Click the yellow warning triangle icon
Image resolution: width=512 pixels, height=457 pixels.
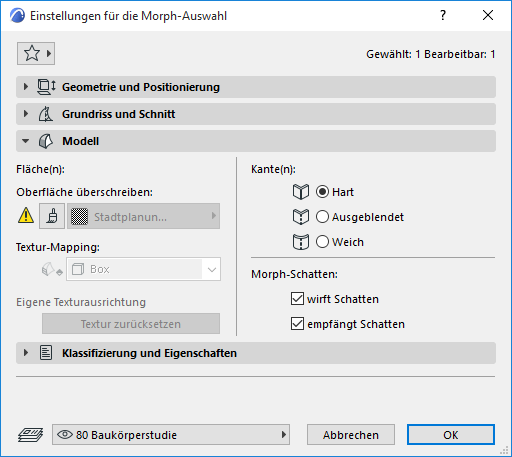point(26,216)
